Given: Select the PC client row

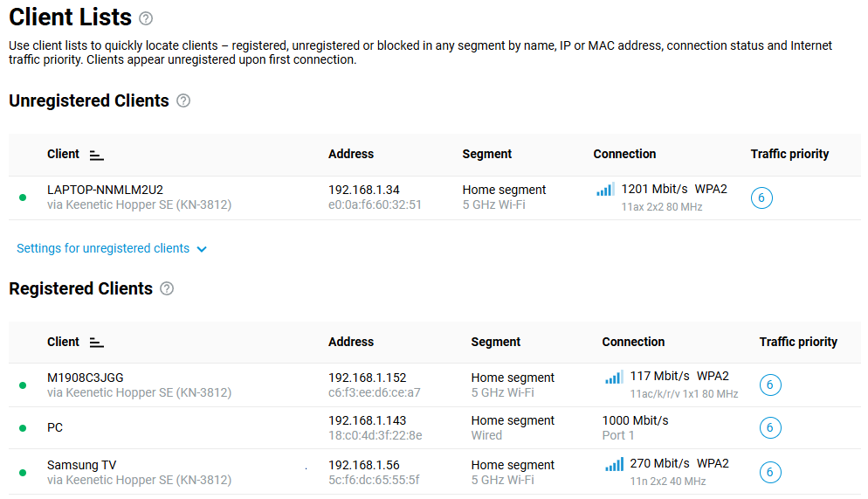Looking at the screenshot, I should click(x=55, y=427).
